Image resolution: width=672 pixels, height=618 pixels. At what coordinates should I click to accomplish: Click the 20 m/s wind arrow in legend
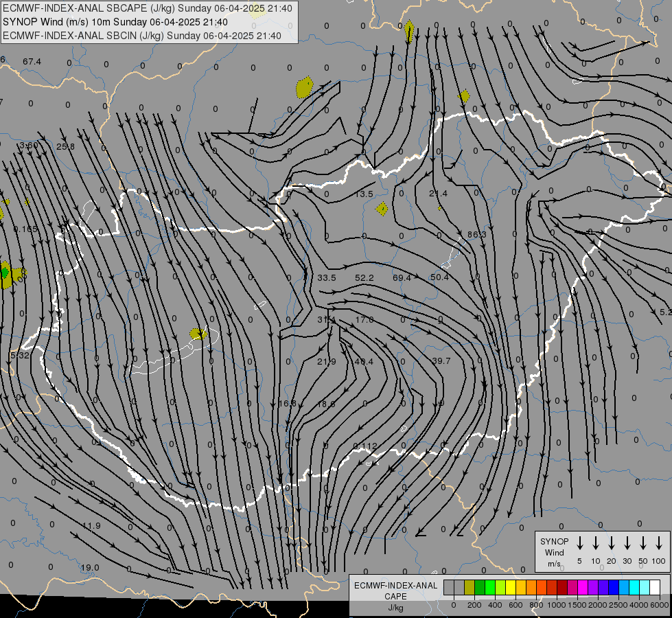pos(611,543)
